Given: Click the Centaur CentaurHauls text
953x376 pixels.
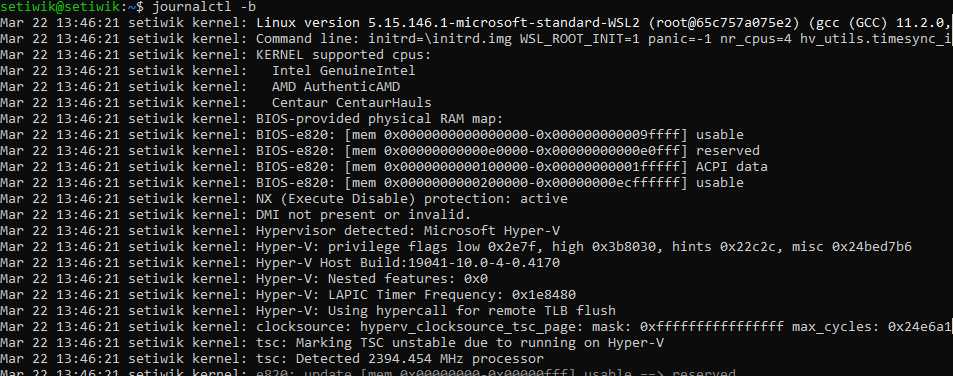Looking at the screenshot, I should [x=351, y=103].
